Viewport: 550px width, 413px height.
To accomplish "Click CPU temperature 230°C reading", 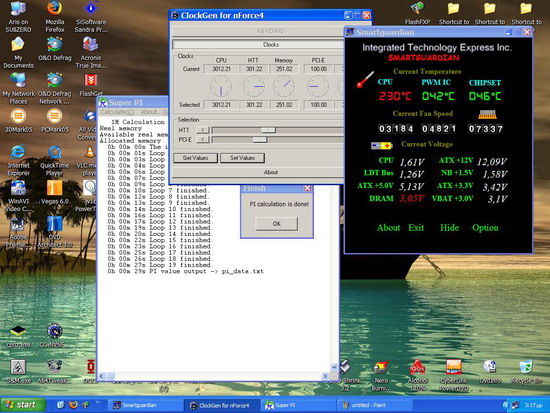I will pyautogui.click(x=395, y=96).
